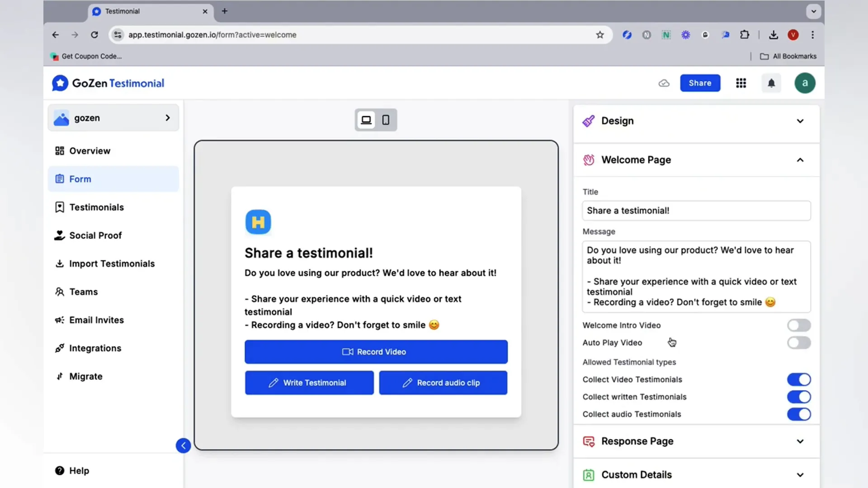This screenshot has width=868, height=488.
Task: Click the Custom Details badge icon
Action: [589, 475]
